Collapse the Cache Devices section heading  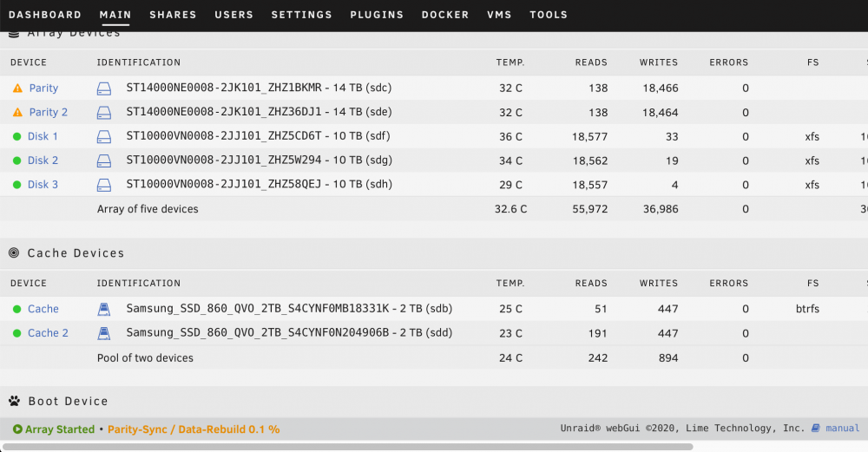coord(76,252)
